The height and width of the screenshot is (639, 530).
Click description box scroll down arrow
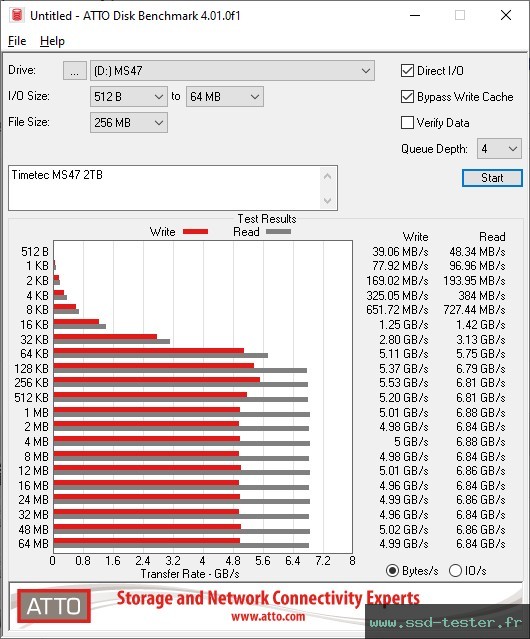(x=328, y=200)
